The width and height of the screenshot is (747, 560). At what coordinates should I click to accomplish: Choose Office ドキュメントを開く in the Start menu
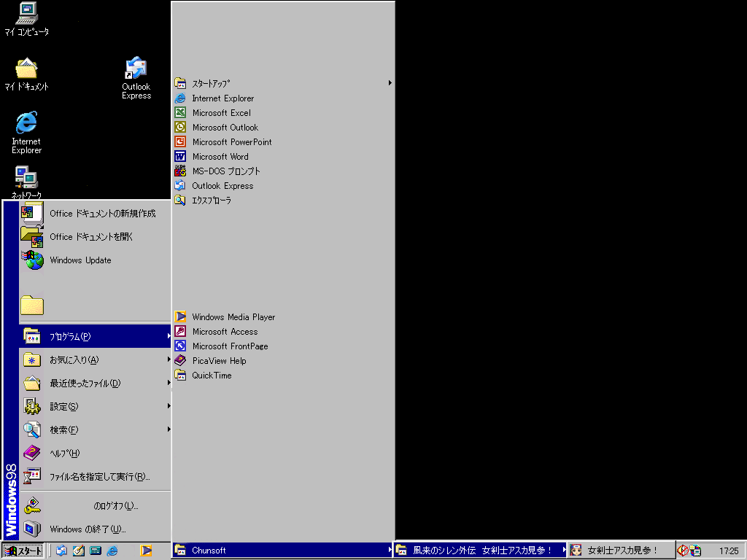coord(95,237)
